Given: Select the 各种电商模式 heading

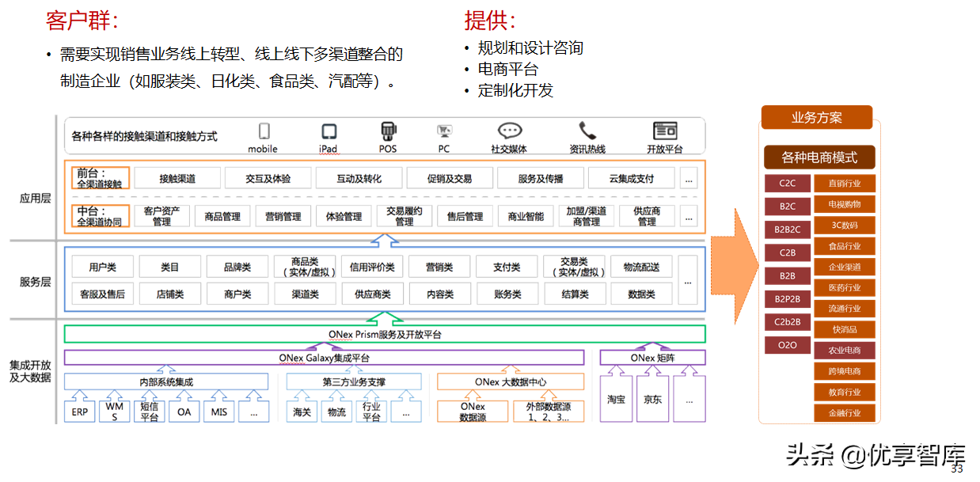Looking at the screenshot, I should (819, 157).
